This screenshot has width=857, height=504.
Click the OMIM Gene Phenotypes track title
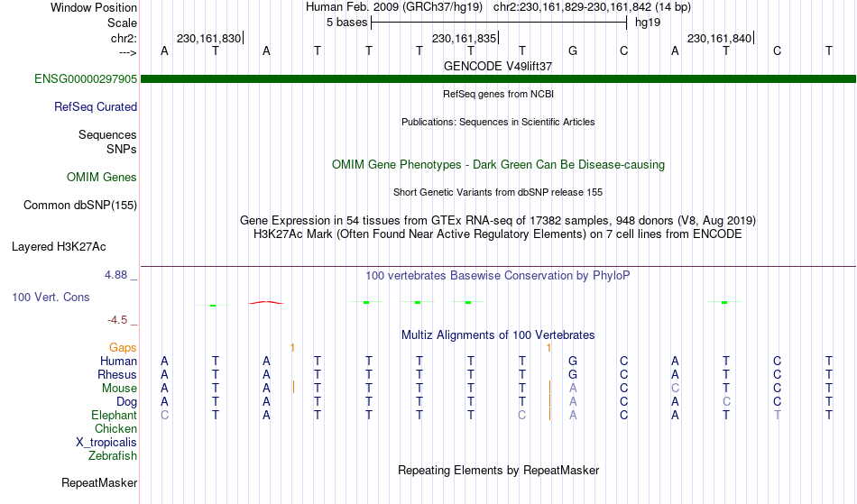(x=499, y=164)
